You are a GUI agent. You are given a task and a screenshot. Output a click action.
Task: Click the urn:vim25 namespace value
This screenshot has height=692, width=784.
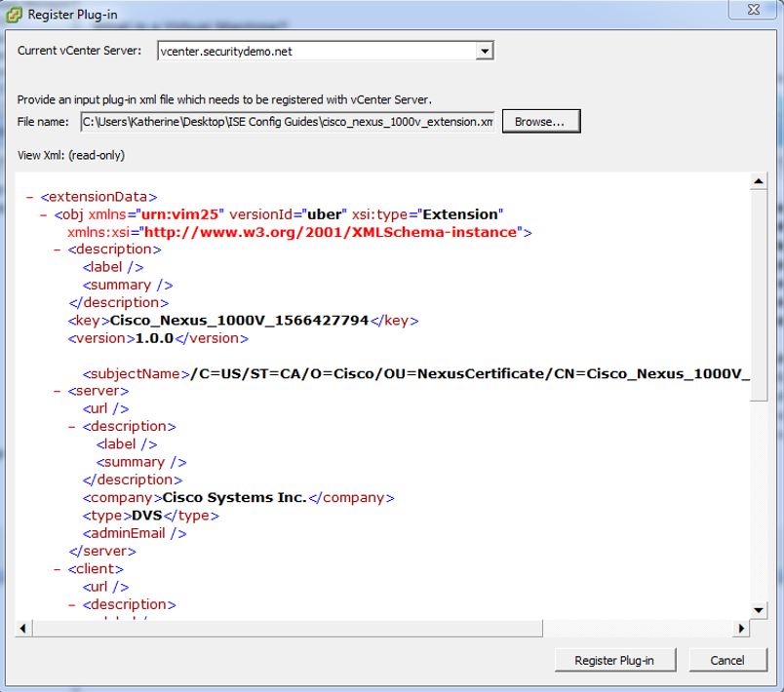point(180,214)
